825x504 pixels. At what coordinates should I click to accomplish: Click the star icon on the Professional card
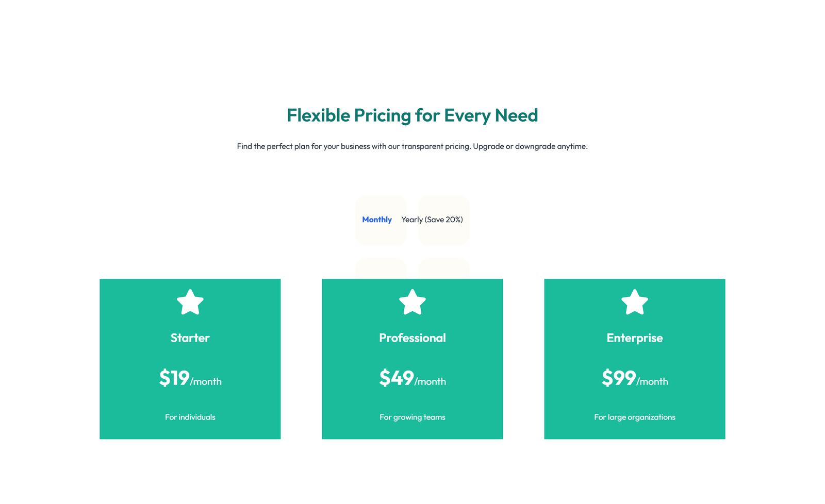[412, 303]
